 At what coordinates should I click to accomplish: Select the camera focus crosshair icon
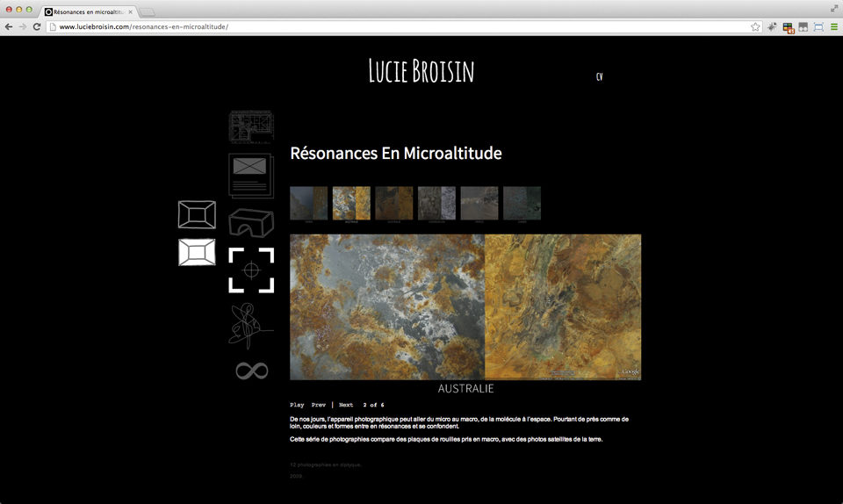point(251,270)
